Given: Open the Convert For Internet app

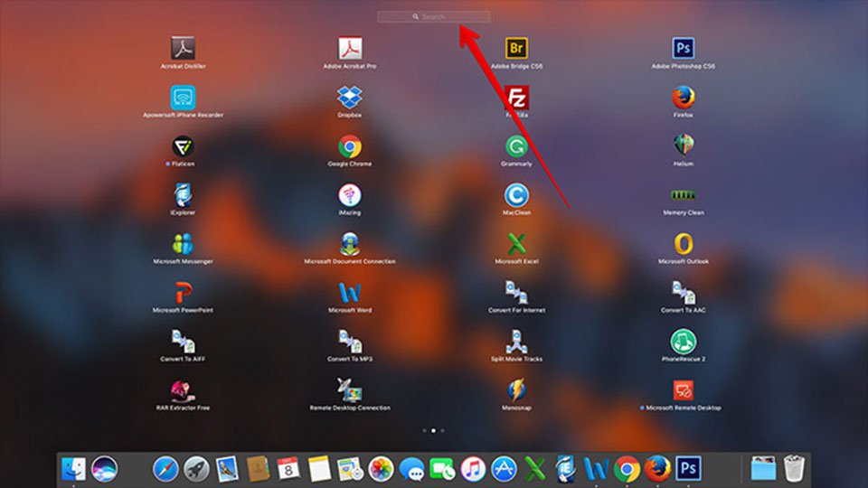Looking at the screenshot, I should [516, 293].
